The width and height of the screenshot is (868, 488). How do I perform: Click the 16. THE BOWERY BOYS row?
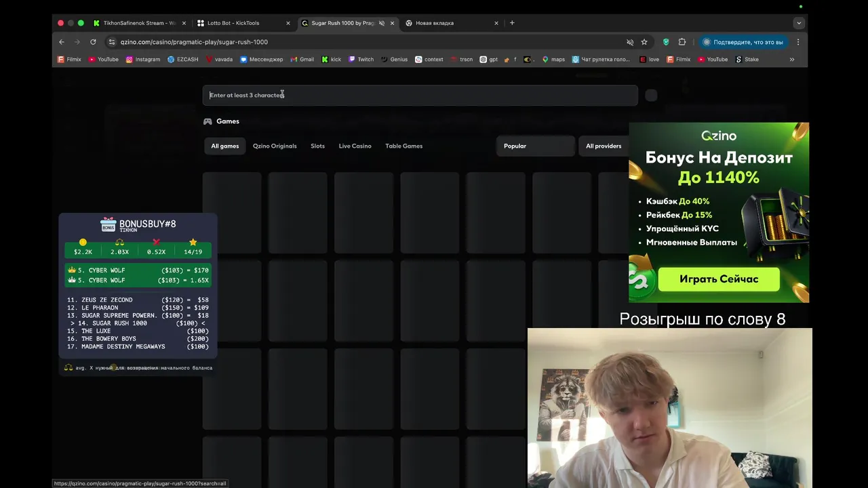click(138, 339)
